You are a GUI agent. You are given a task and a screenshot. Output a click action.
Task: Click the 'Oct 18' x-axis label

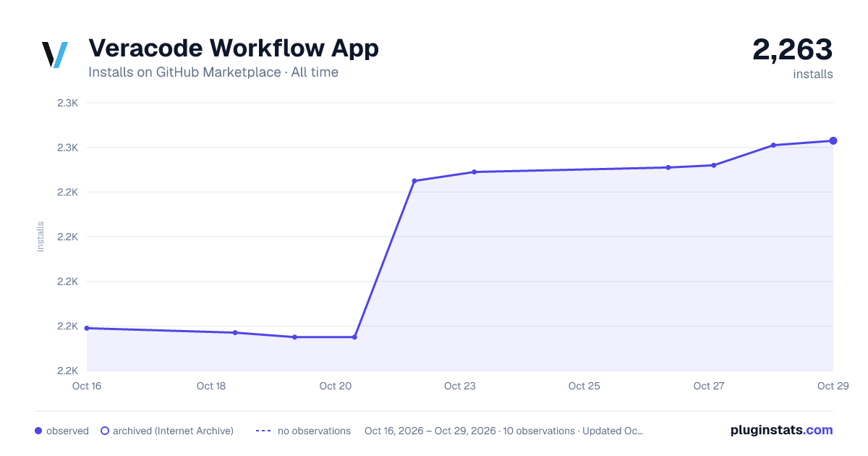pos(211,386)
